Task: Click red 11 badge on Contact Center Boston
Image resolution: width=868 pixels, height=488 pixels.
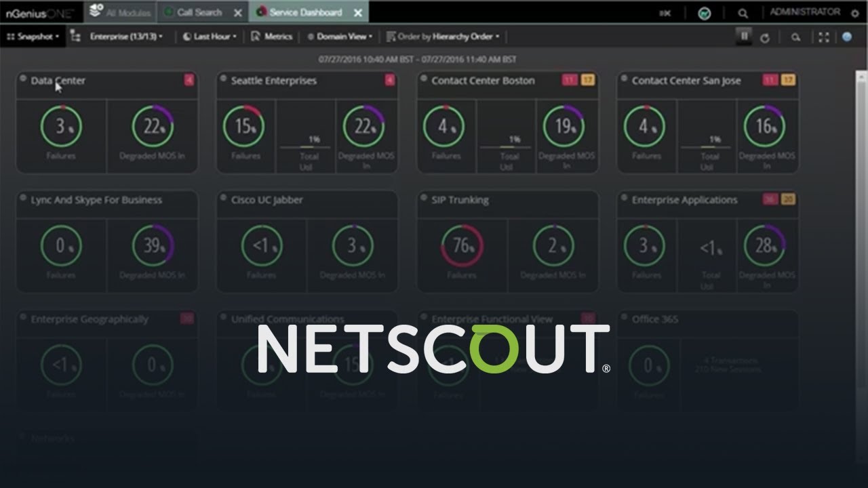Action: (x=569, y=81)
